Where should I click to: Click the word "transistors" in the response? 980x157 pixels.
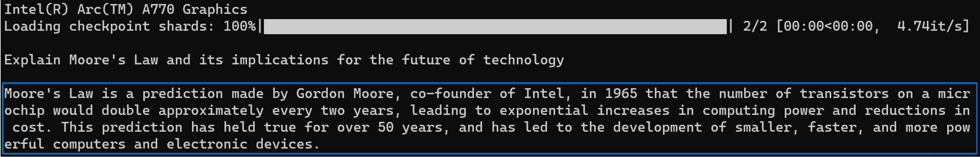844,93
